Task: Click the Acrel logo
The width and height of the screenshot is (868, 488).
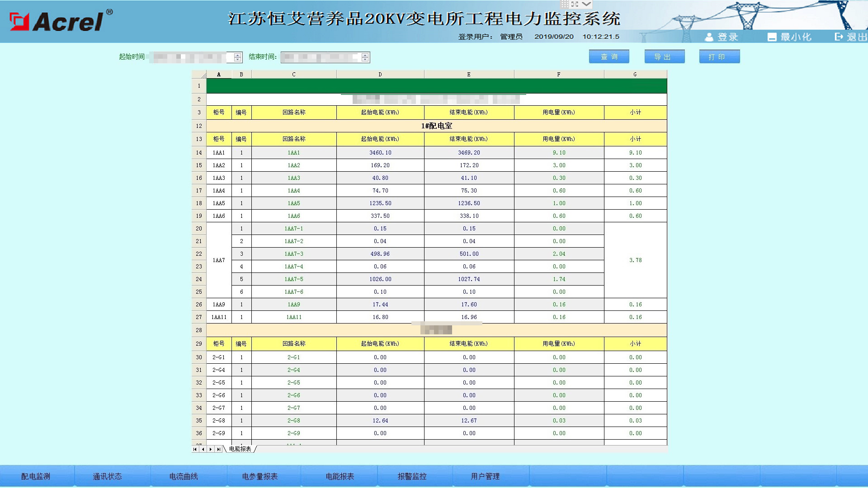Action: click(x=61, y=21)
